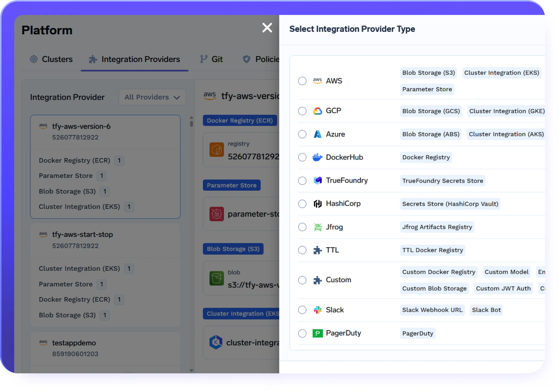Click the Azure provider icon
The height and width of the screenshot is (392, 560).
coord(317,134)
